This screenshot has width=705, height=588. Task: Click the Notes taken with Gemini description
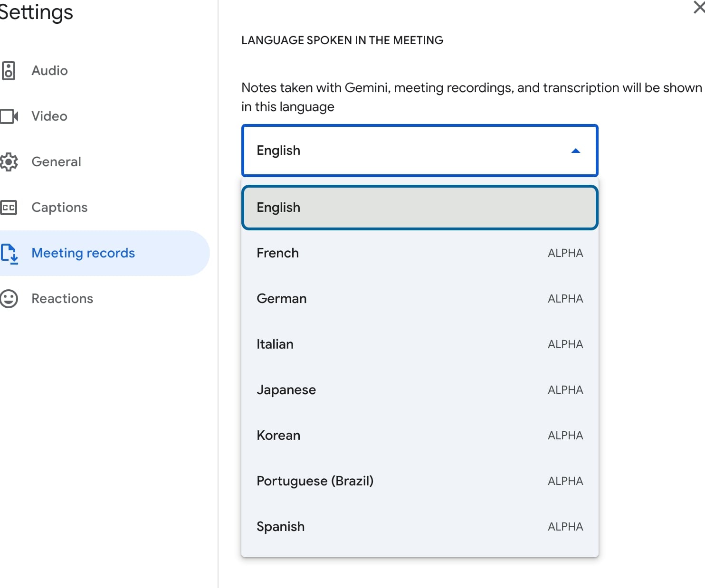[472, 97]
